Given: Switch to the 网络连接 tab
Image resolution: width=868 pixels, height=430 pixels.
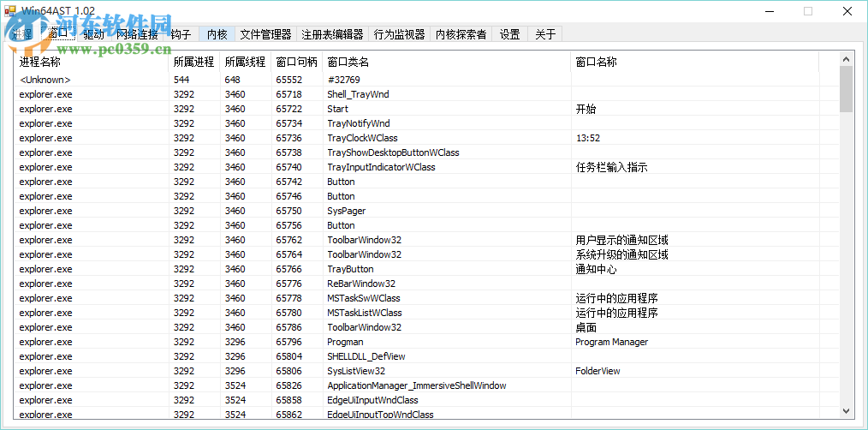Looking at the screenshot, I should tap(137, 34).
